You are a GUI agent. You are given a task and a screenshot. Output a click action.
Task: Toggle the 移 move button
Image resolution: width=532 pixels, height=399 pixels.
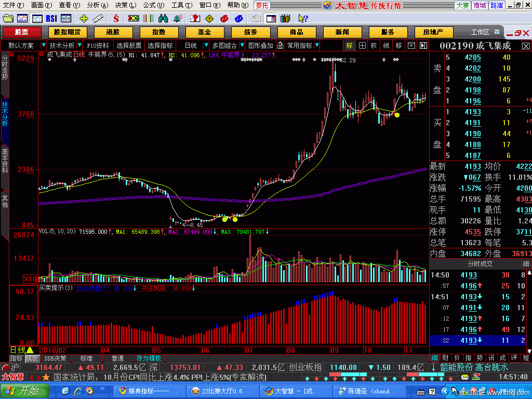point(398,46)
